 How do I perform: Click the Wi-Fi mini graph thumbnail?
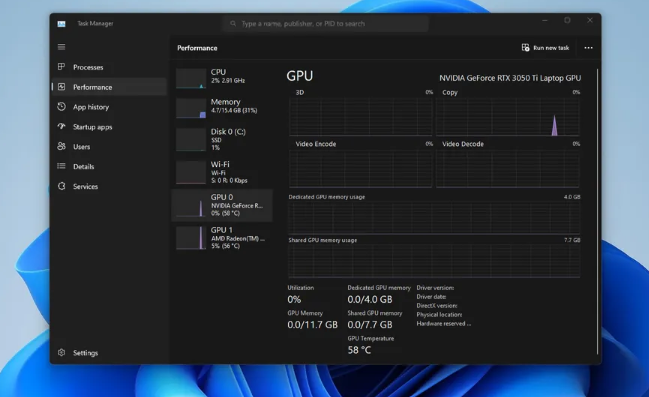(x=191, y=172)
